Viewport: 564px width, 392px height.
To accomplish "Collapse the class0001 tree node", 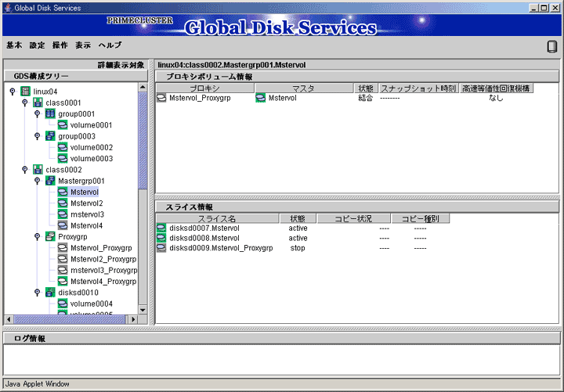I will 25,102.
